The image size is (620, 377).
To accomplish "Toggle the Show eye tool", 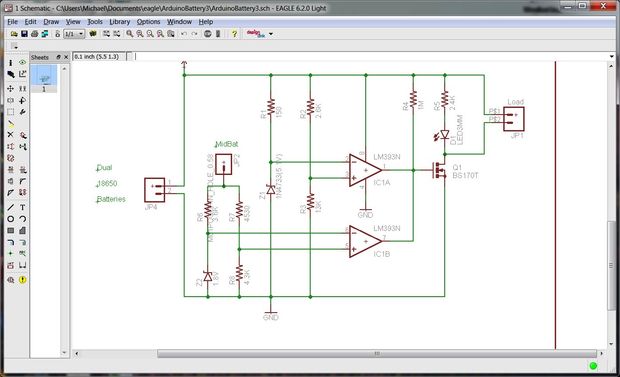I will pos(23,63).
